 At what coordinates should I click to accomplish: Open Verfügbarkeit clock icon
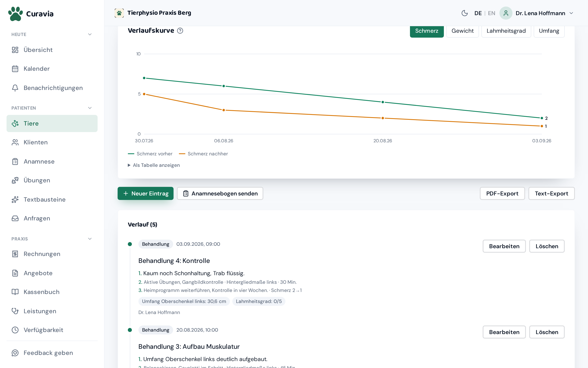point(15,330)
